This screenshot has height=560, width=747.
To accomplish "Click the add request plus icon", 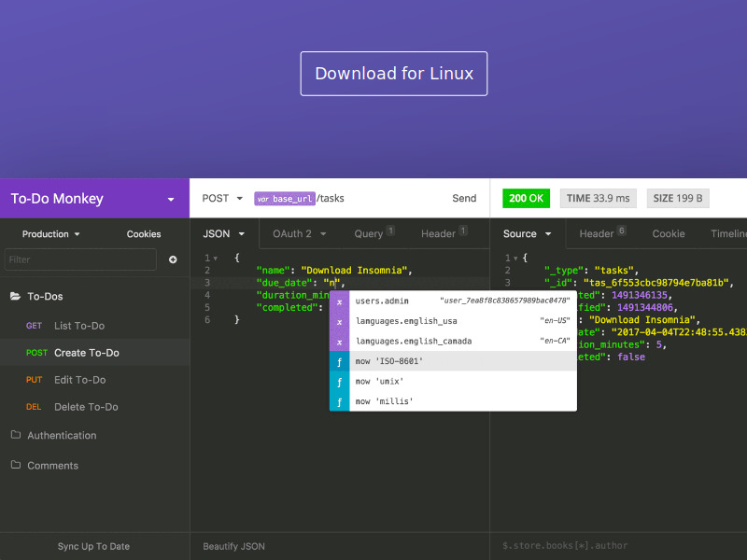I will [173, 259].
